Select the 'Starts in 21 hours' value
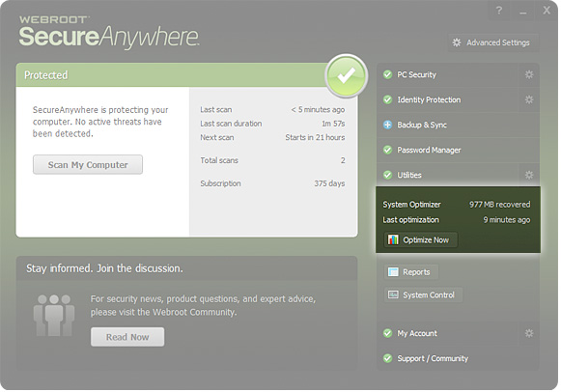The image size is (561, 392). point(315,137)
